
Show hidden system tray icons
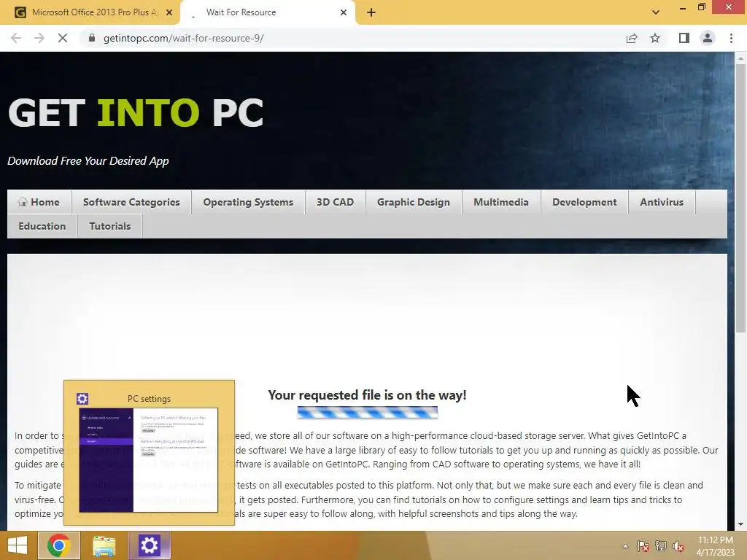pos(625,546)
